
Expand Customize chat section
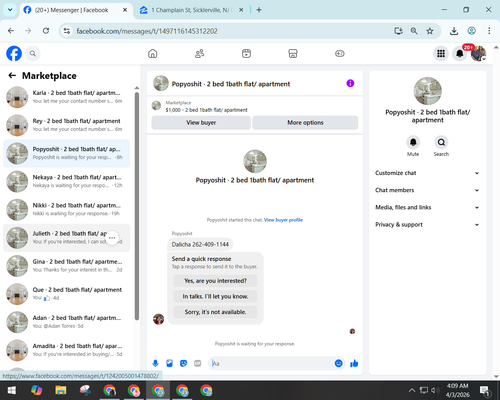pos(427,173)
